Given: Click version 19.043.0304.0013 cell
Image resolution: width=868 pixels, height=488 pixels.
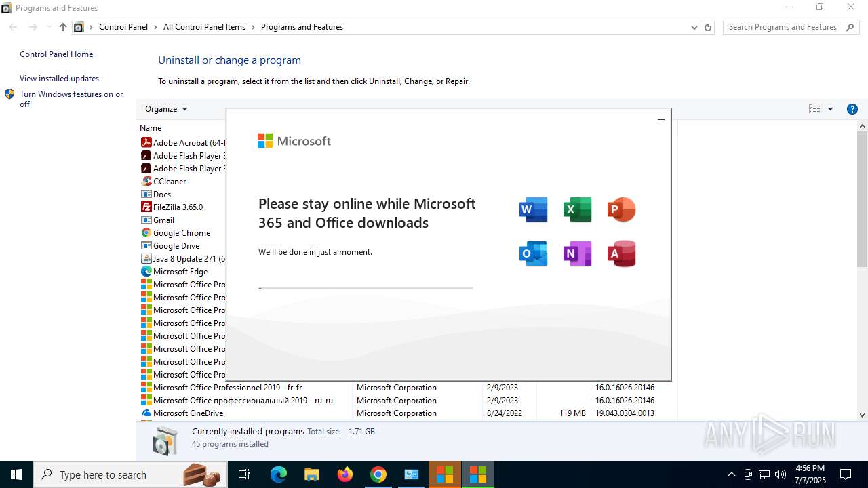Looking at the screenshot, I should [625, 413].
